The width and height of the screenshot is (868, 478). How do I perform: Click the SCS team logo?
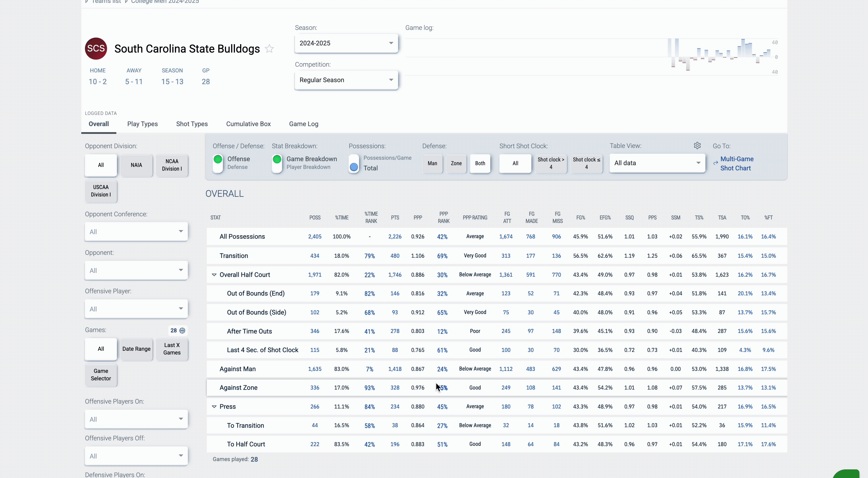click(x=96, y=49)
